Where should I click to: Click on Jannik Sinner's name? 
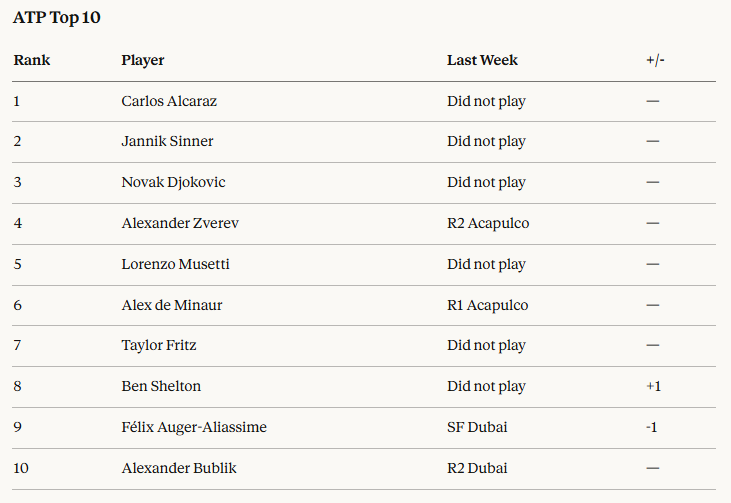[x=167, y=141]
